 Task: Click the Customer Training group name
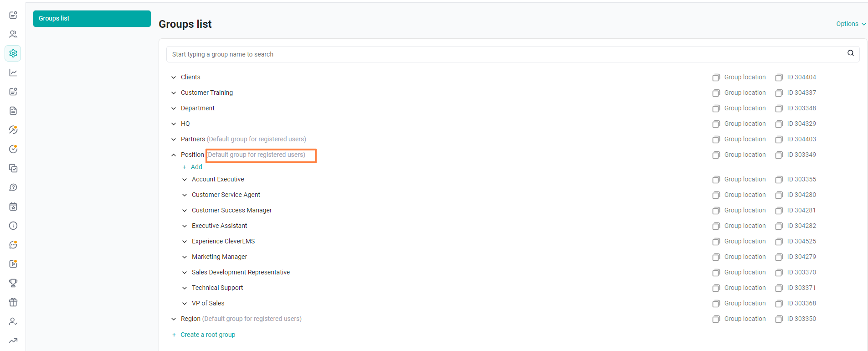[x=207, y=93]
